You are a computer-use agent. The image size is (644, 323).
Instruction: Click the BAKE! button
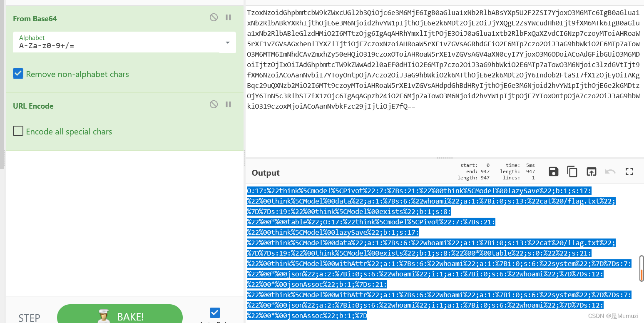120,314
